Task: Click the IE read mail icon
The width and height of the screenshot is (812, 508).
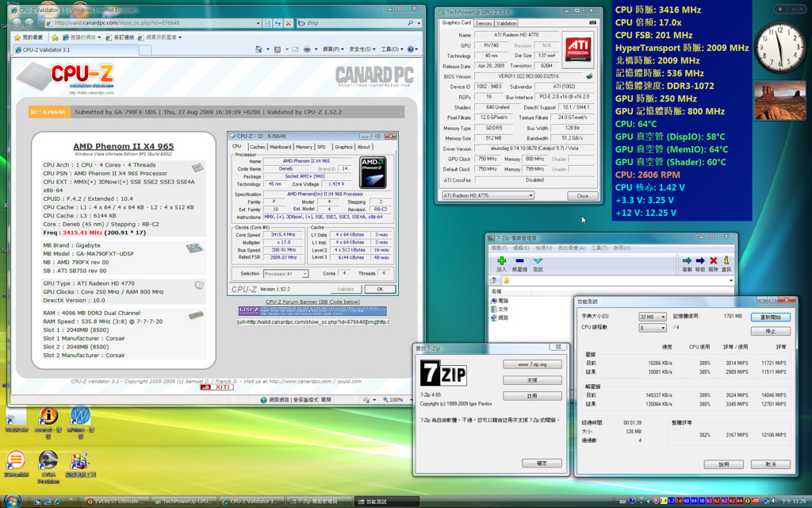Action: [295, 49]
